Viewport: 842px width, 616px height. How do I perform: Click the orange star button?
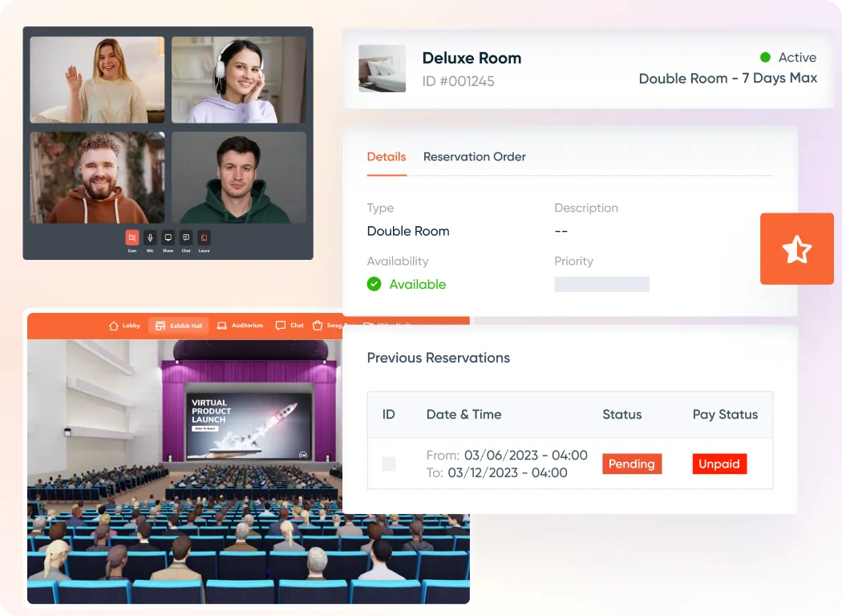coord(796,249)
